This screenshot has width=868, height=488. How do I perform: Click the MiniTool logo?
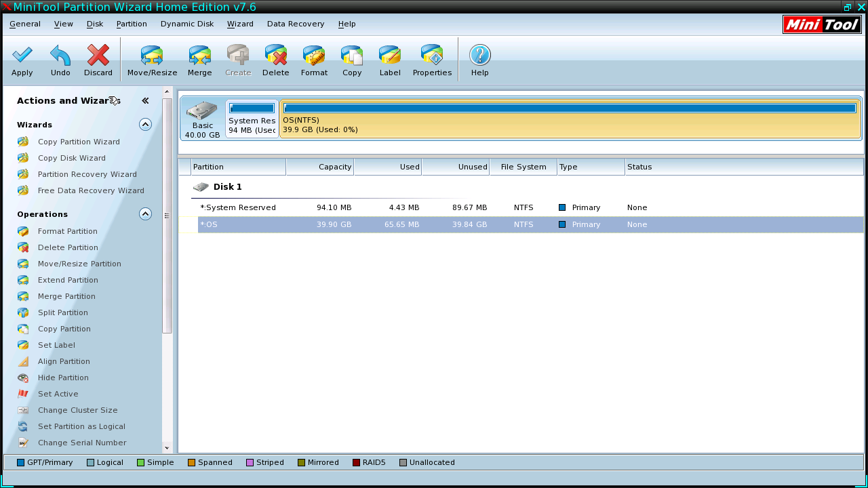point(822,24)
